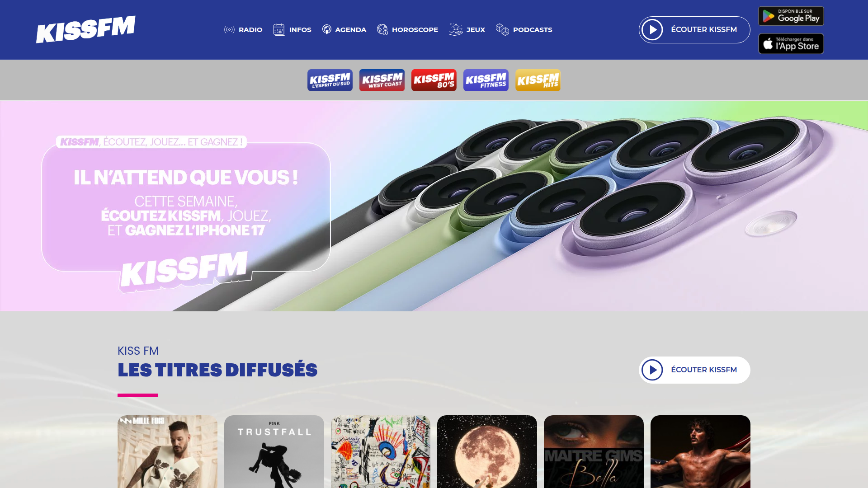Open the Horoscope globe icon
Image resolution: width=868 pixels, height=488 pixels.
(382, 30)
